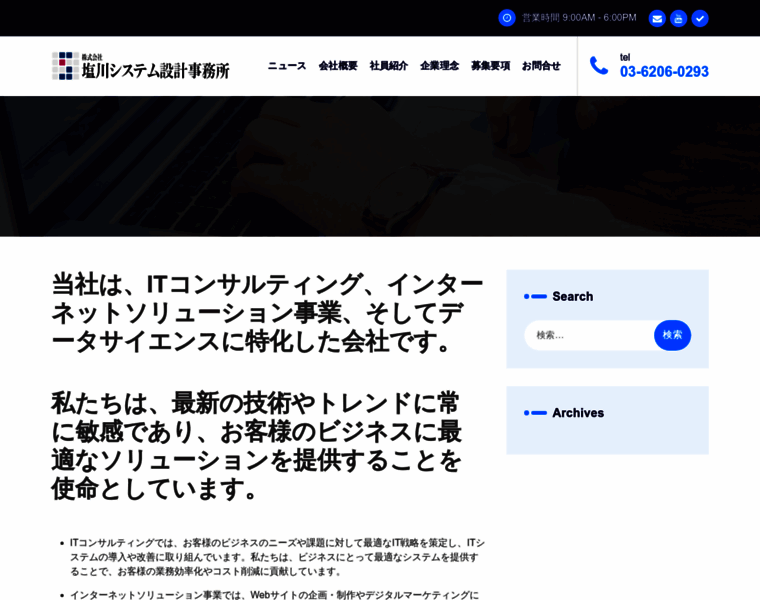Click the bullet text starting インターネットソリューション事業では
Image resolution: width=760 pixels, height=600 pixels.
pos(274,595)
